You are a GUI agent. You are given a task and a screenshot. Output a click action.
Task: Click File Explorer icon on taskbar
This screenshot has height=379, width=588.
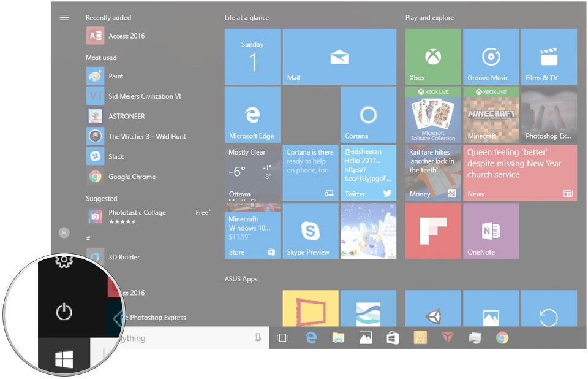[x=338, y=338]
